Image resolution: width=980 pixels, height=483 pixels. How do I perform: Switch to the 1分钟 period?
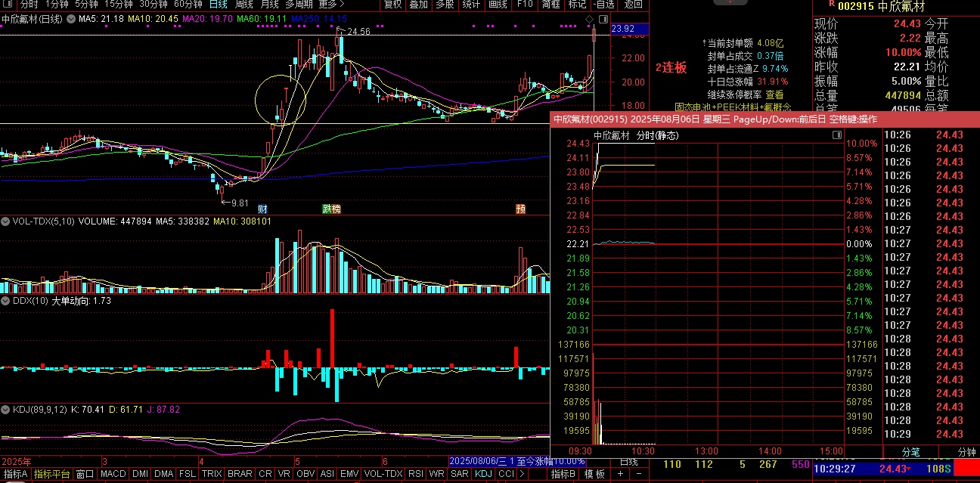(57, 4)
